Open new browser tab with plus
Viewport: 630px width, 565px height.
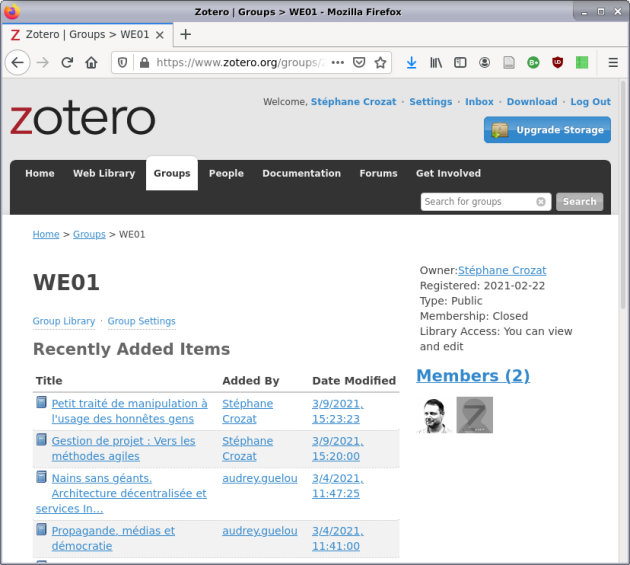[185, 34]
